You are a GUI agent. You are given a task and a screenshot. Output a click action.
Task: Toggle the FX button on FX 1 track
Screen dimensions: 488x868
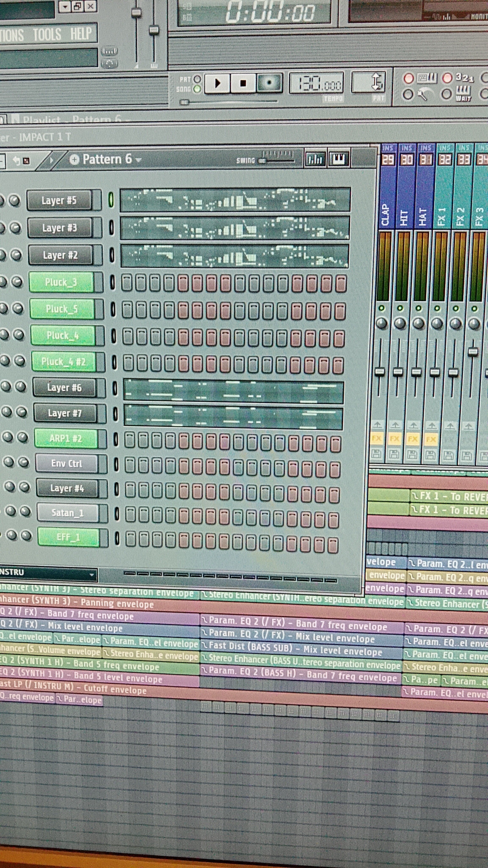coord(431,440)
